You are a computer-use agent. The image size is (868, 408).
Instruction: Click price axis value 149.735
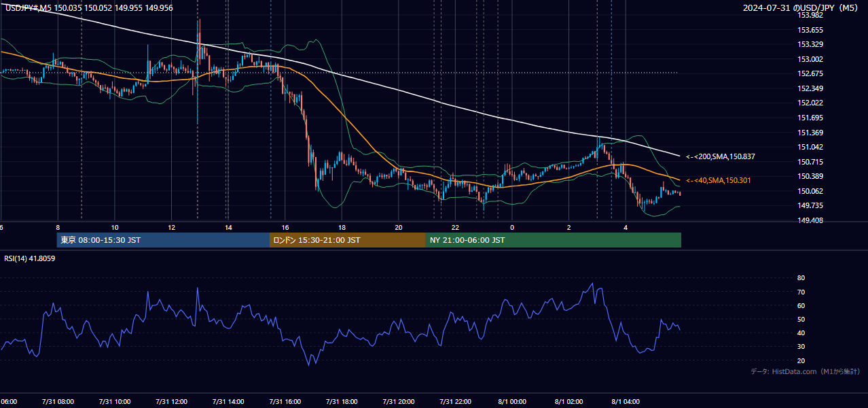click(x=810, y=205)
